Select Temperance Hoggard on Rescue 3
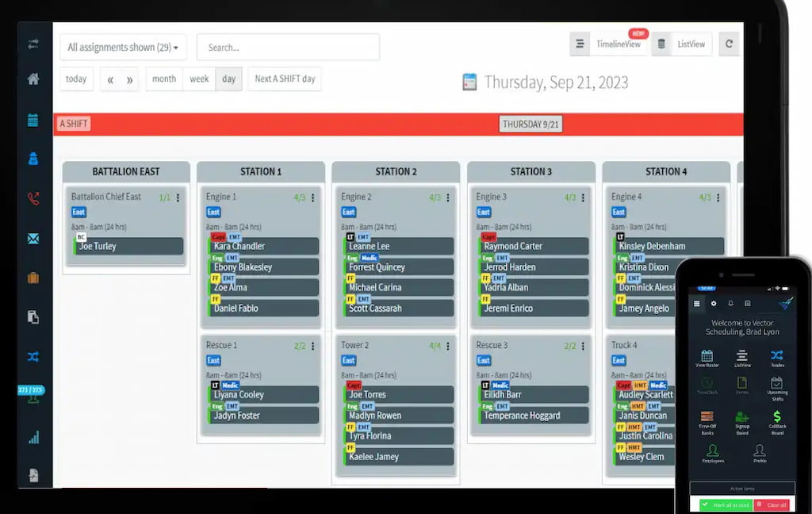 coord(534,415)
